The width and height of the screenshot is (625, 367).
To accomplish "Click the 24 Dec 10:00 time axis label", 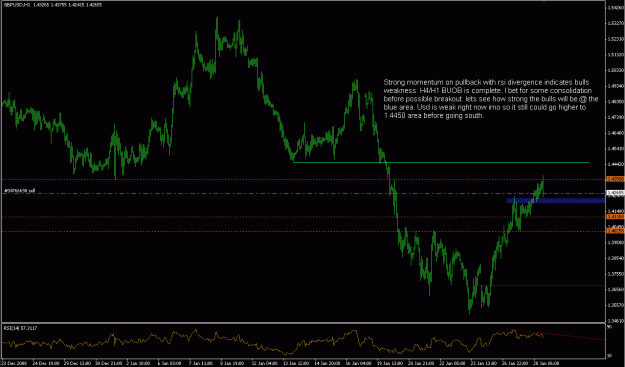I will [46, 363].
